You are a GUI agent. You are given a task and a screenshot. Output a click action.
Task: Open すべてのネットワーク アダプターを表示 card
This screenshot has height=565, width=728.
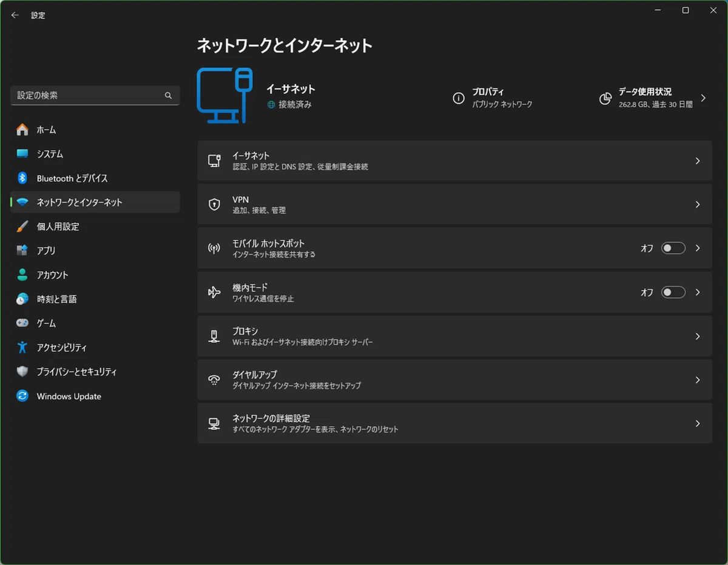[454, 424]
